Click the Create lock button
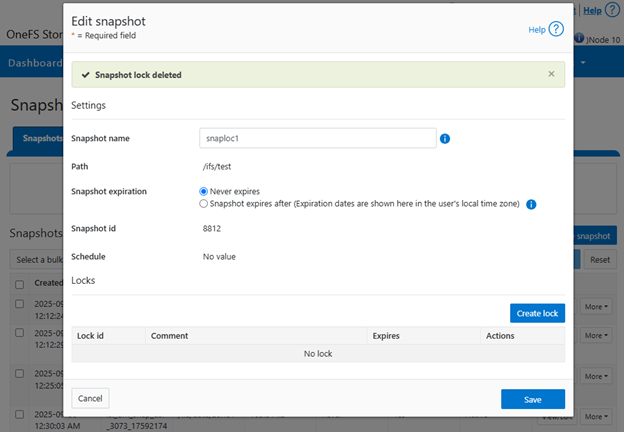This screenshot has height=432, width=624. tap(537, 314)
